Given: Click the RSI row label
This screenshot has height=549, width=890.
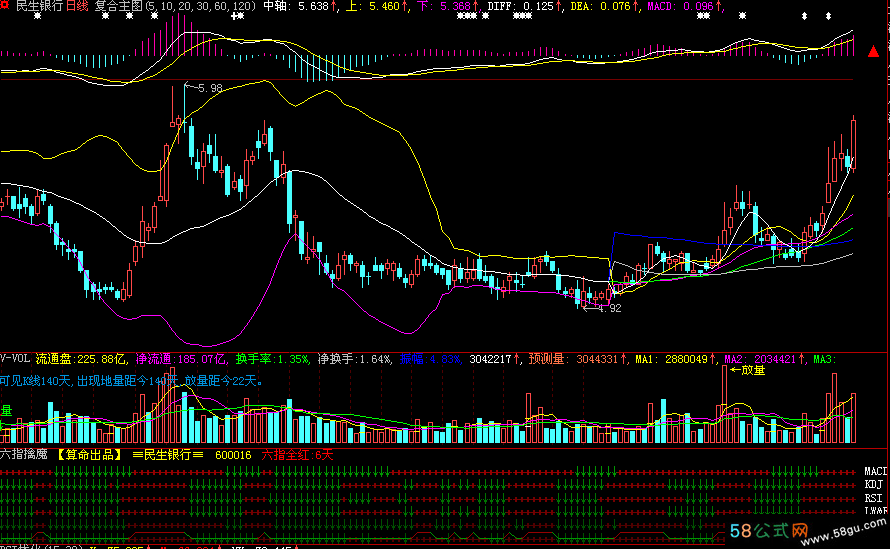Looking at the screenshot, I should tap(874, 498).
